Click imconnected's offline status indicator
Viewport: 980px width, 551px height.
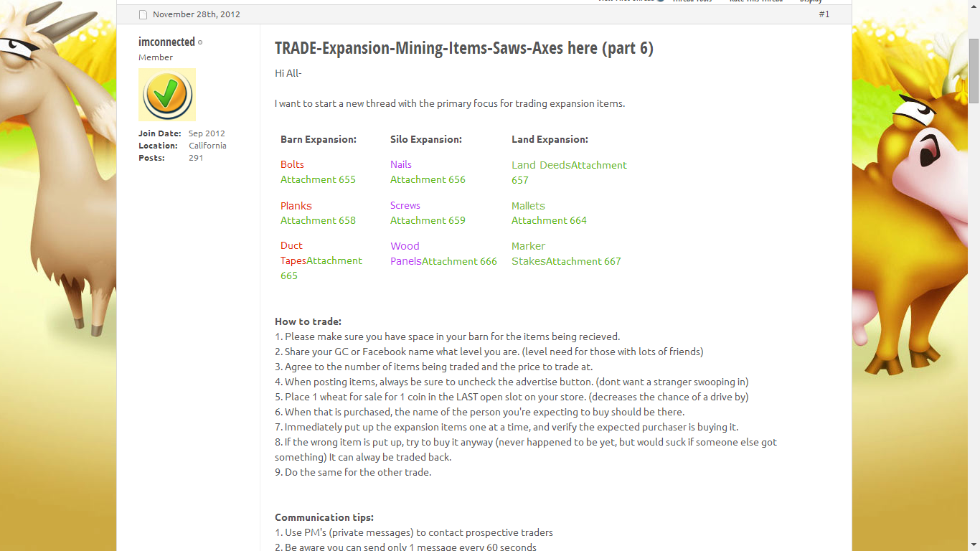click(x=200, y=42)
